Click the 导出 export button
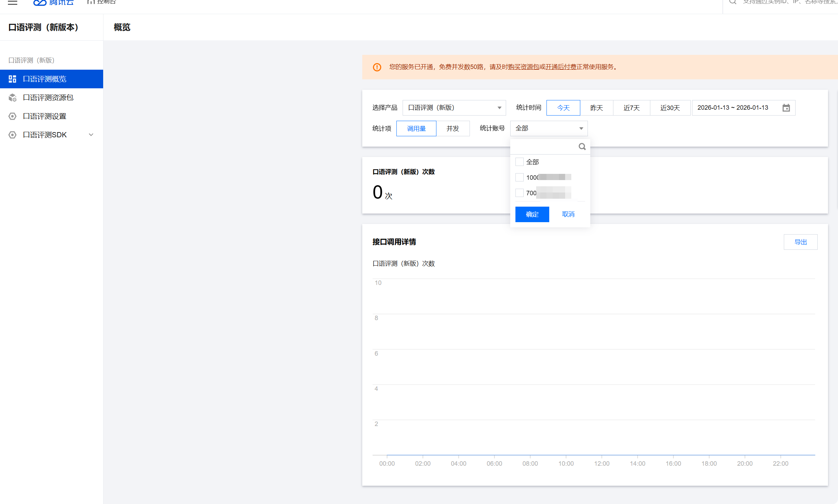838x504 pixels. point(800,242)
